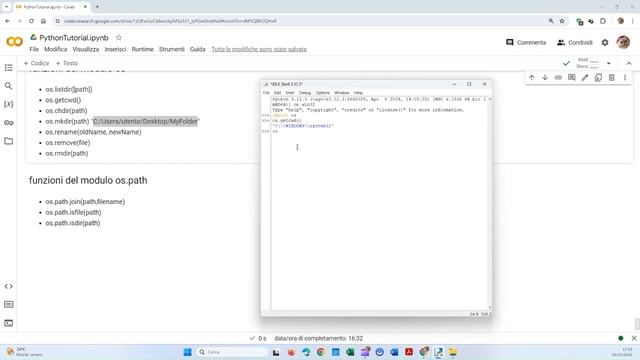Screen dimensions: 640x360
Task: Mirror cell in tab icon
Action: pyautogui.click(x=598, y=77)
